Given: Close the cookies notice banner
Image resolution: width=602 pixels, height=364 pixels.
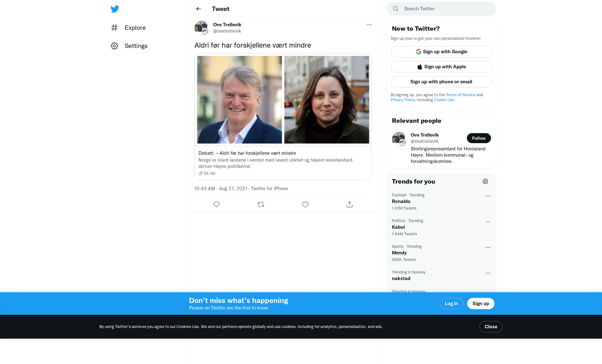Looking at the screenshot, I should coord(491,327).
